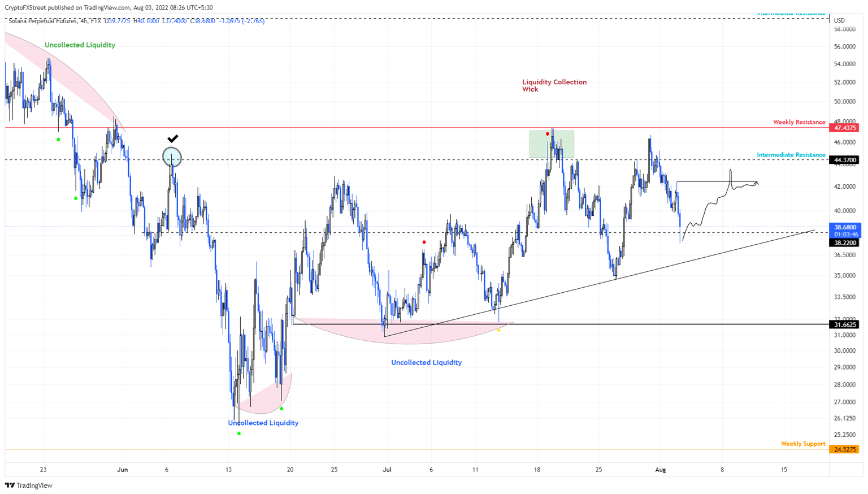This screenshot has height=494, width=868.
Task: Click the red dot inside the green shaded box
Action: coord(547,133)
